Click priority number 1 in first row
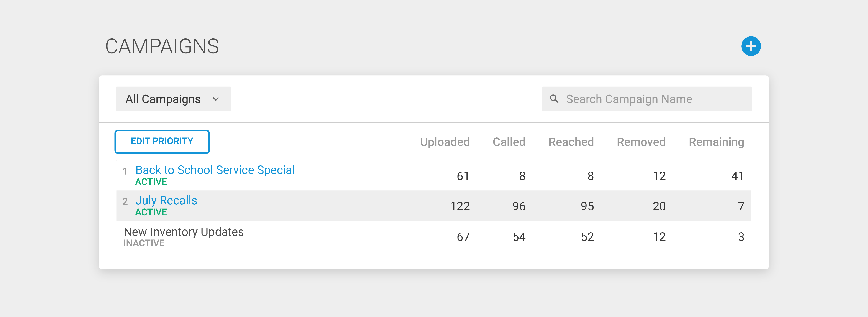The height and width of the screenshot is (317, 868). tap(125, 171)
